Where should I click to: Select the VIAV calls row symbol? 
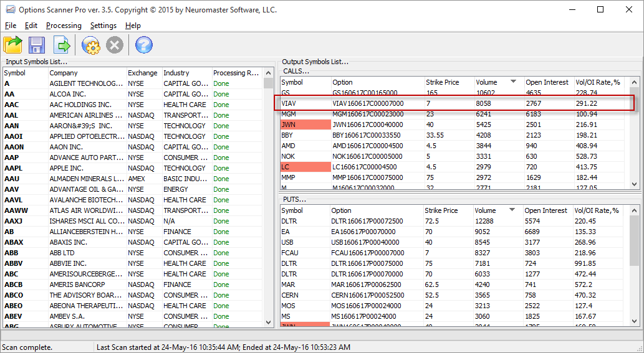click(x=288, y=103)
